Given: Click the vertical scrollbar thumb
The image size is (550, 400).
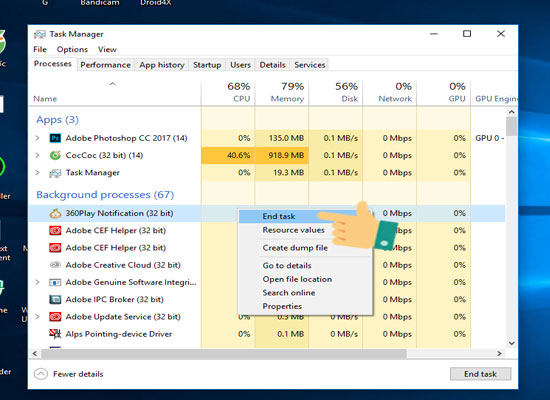Looking at the screenshot, I should (511, 127).
